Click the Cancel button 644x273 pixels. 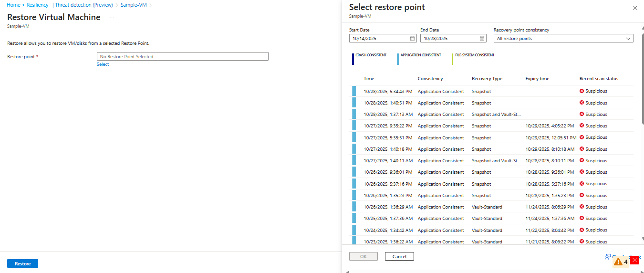coord(399,256)
